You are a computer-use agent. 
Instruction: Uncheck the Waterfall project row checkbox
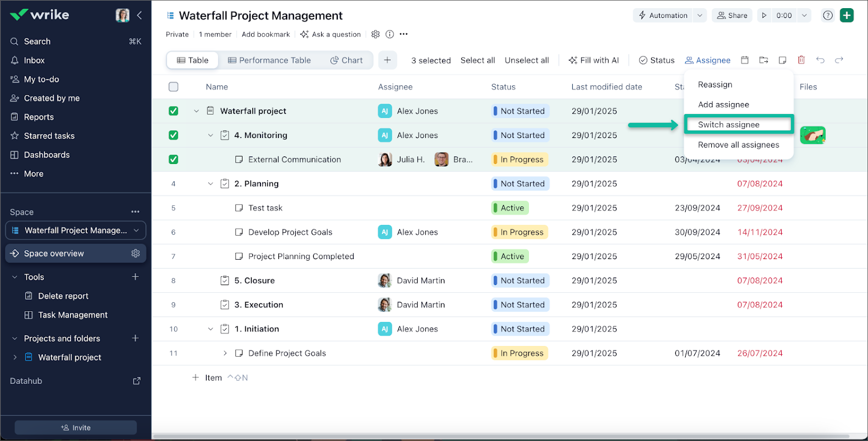(x=174, y=111)
